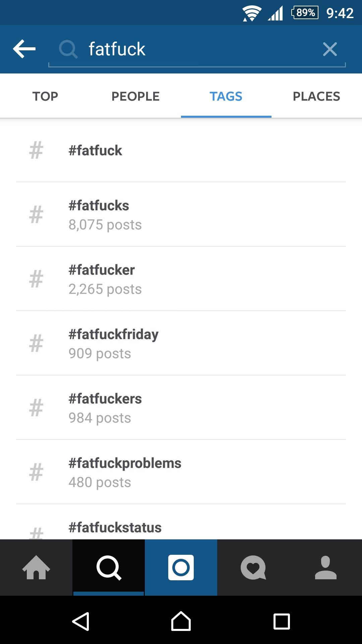Viewport: 362px width, 644px height.
Task: Clear the search text with X icon
Action: tap(330, 49)
